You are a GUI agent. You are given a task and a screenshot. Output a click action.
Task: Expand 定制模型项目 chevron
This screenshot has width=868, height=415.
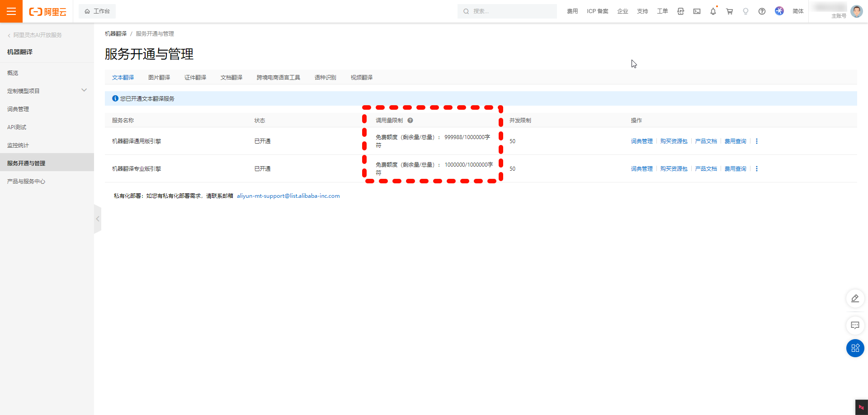click(x=84, y=90)
